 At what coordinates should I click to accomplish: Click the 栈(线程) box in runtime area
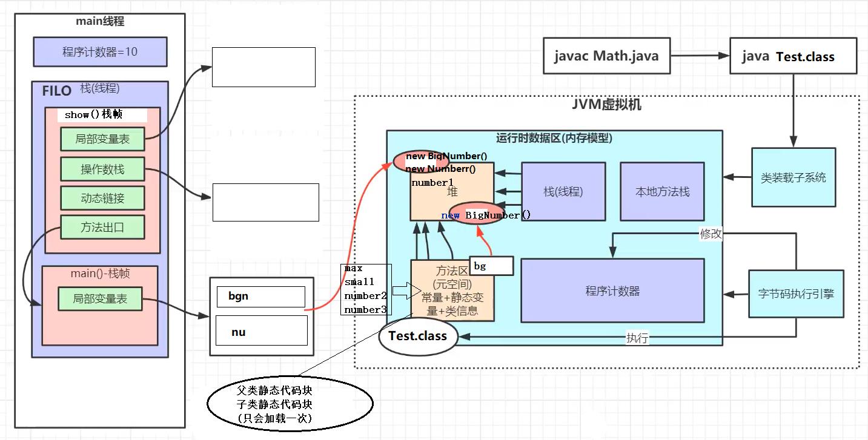click(x=563, y=191)
